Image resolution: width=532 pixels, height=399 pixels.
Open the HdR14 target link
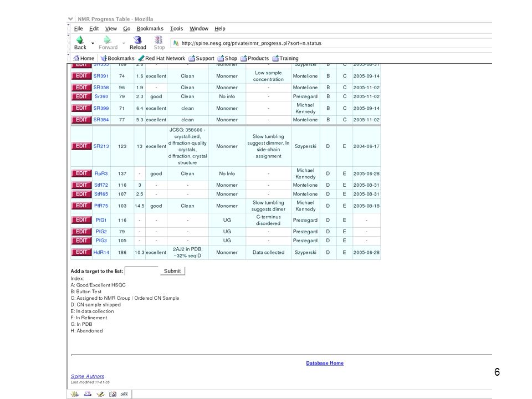(101, 253)
